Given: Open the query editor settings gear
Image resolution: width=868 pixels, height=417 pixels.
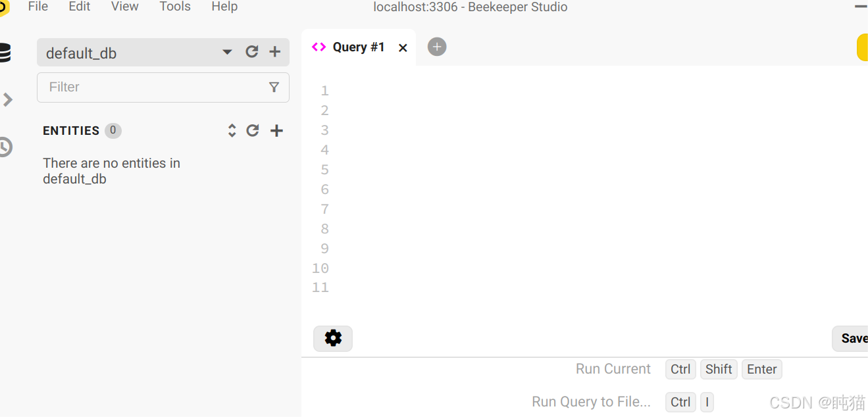Looking at the screenshot, I should click(333, 339).
